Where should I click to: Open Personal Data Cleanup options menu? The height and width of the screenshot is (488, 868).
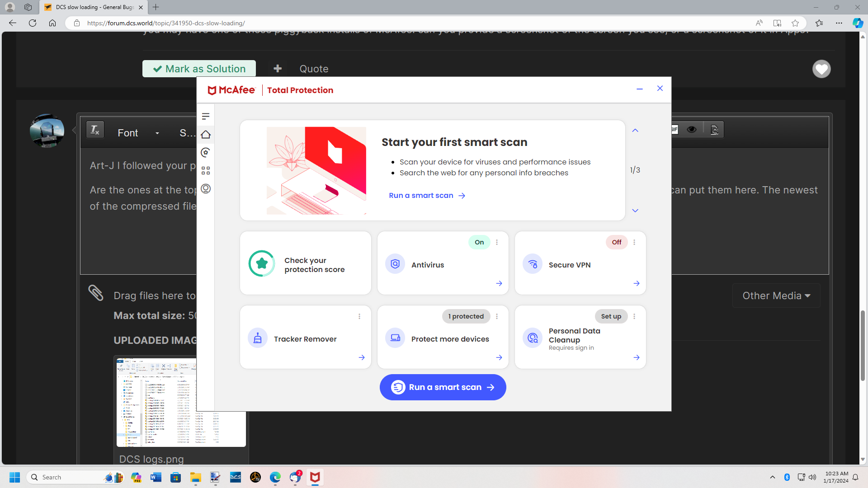point(634,316)
